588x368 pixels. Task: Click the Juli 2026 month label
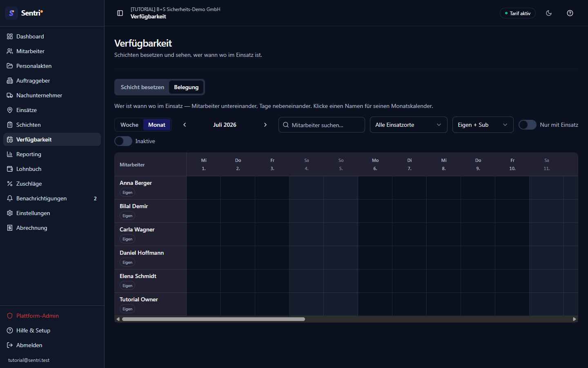(x=225, y=125)
